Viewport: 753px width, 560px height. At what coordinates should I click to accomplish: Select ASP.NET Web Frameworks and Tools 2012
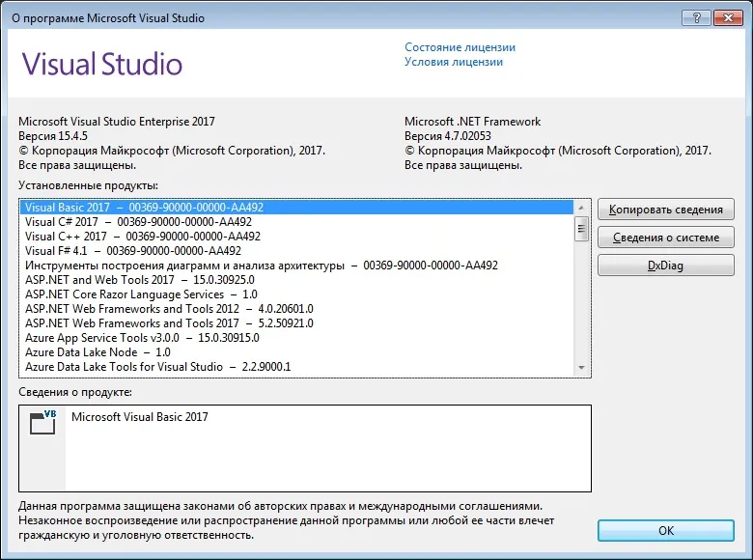pos(296,308)
